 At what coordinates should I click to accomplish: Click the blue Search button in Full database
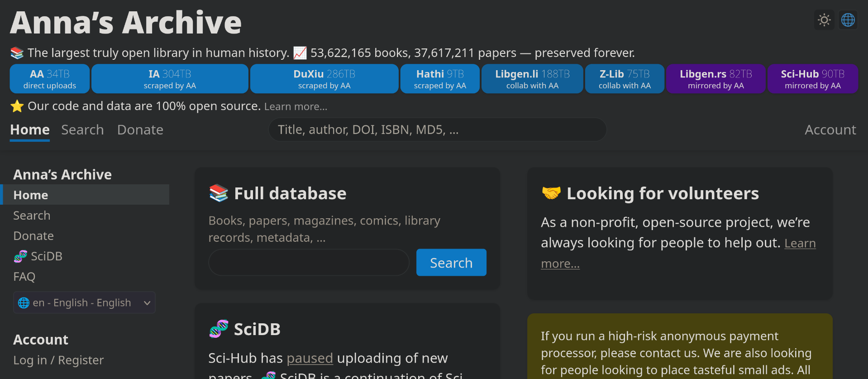451,263
